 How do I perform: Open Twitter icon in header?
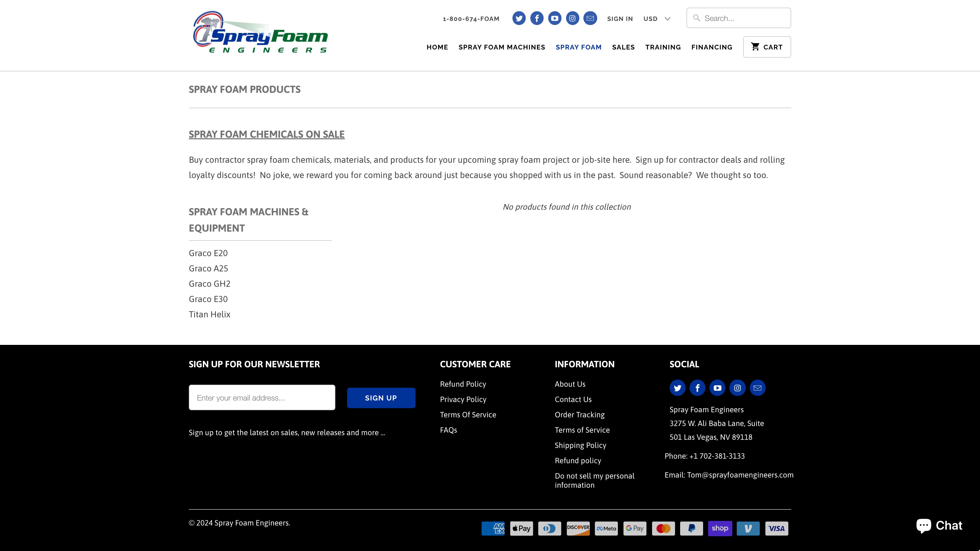[519, 18]
